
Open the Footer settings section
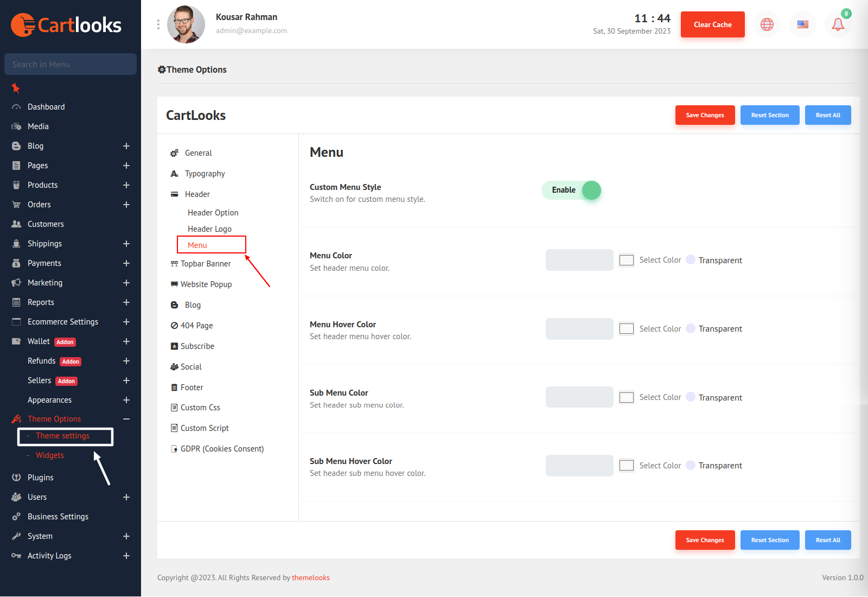point(192,388)
